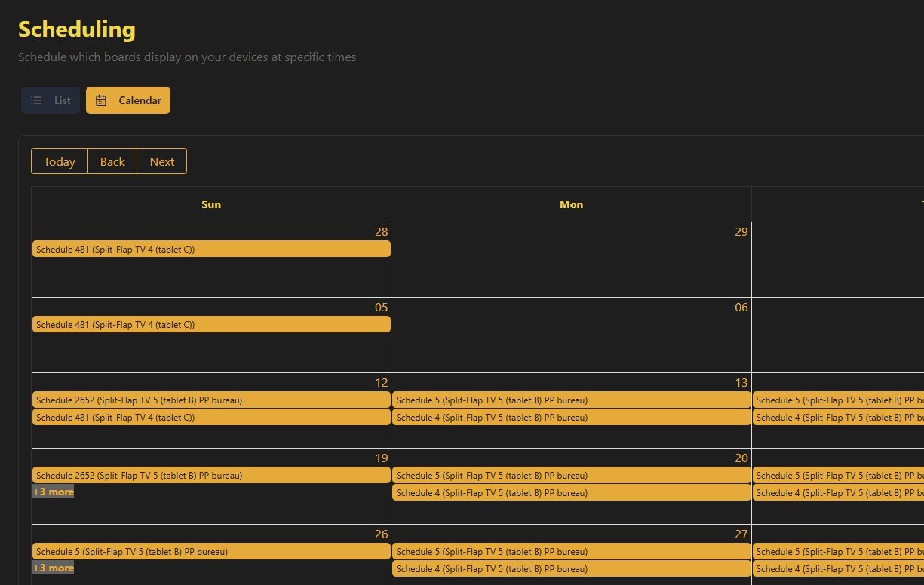
Task: Click the calendar icon in Calendar button
Action: [x=101, y=100]
